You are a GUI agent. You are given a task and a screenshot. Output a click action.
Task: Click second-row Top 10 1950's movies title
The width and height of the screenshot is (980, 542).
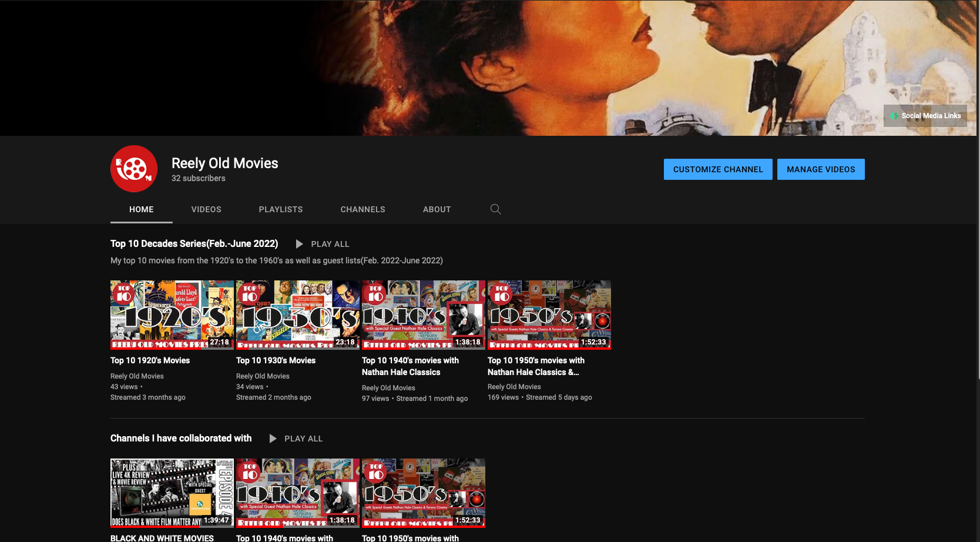pos(410,538)
